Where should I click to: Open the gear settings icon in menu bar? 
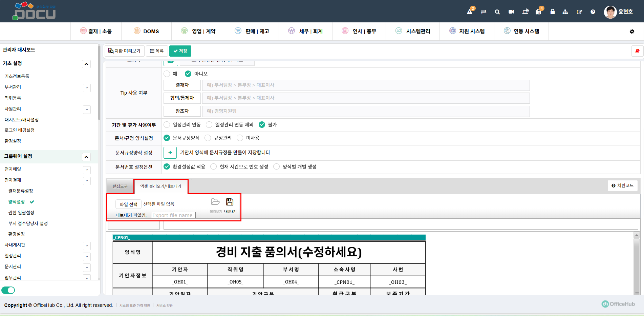coord(632,32)
